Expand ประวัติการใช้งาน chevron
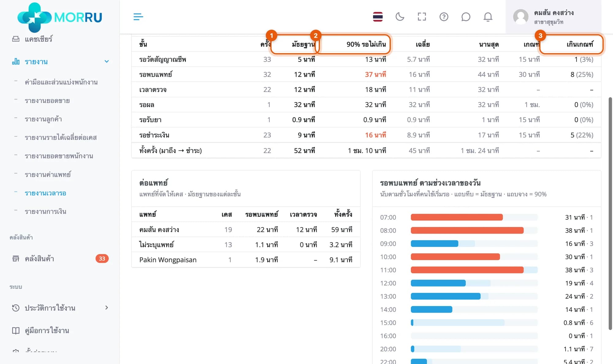 [107, 308]
